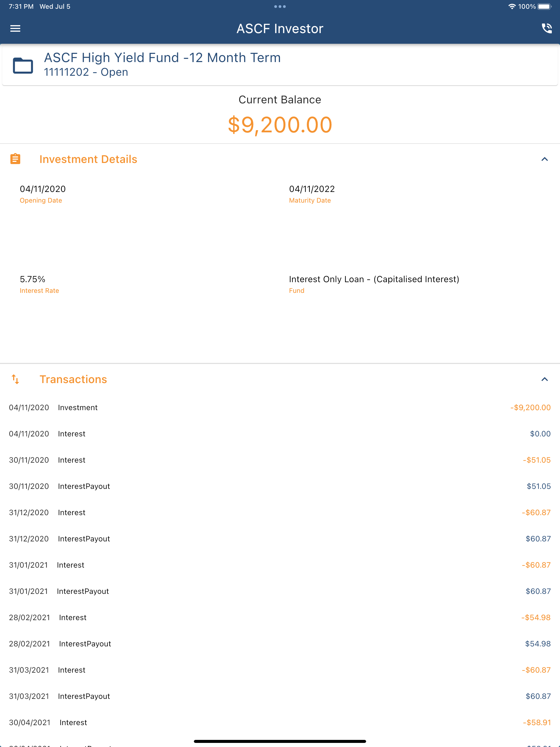Tap the -$9,200.00 investment amount

[x=530, y=408]
